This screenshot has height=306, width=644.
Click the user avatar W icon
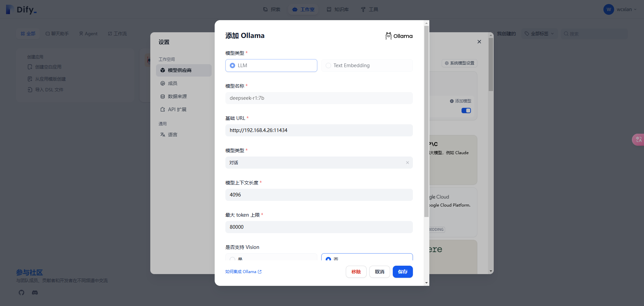(608, 9)
